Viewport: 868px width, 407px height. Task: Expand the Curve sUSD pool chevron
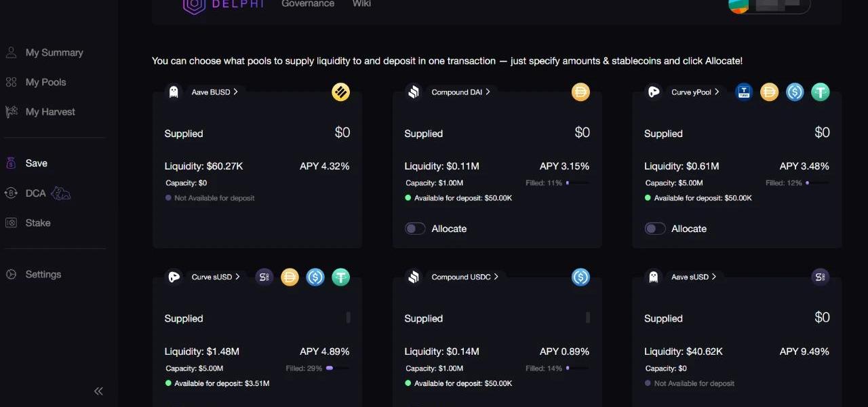click(x=237, y=277)
